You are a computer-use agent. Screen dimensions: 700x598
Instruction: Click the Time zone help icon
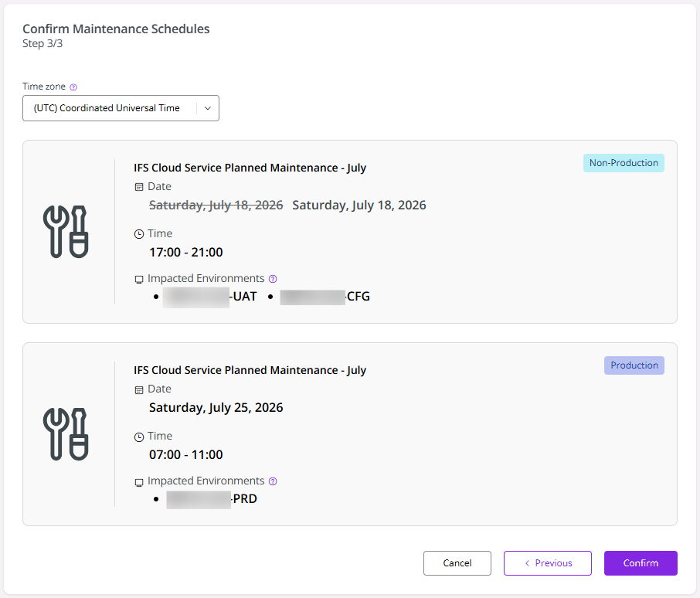coord(73,87)
